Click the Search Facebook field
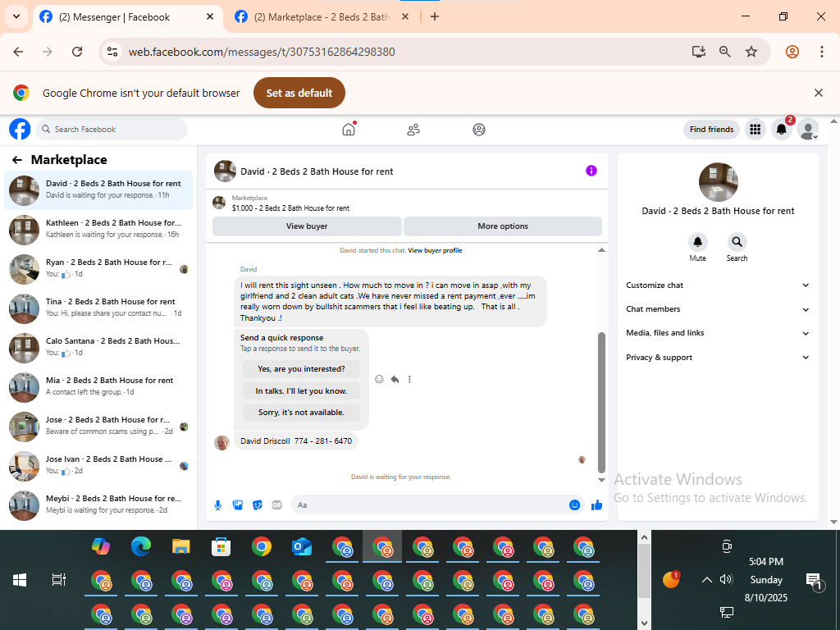 pyautogui.click(x=112, y=129)
